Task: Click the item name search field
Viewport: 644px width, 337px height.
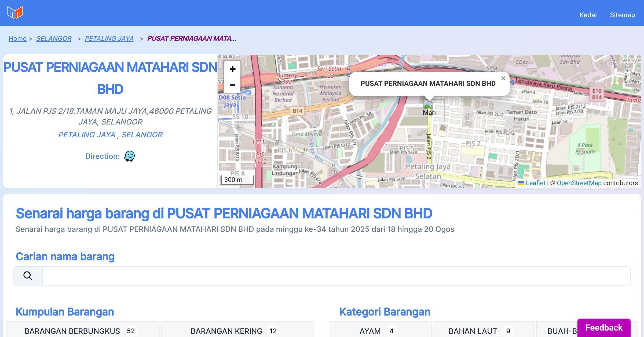Action: click(336, 276)
